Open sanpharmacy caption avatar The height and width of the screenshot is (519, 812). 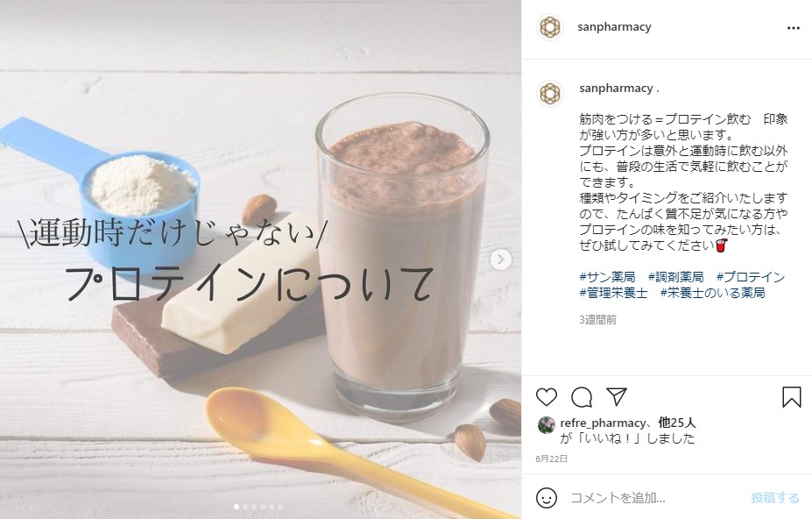point(550,94)
